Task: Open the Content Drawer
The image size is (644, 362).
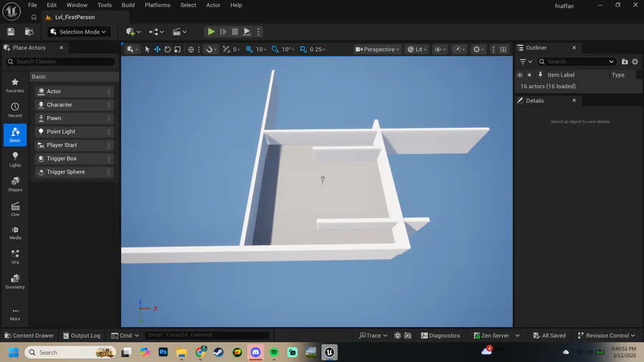Action: pos(29,336)
